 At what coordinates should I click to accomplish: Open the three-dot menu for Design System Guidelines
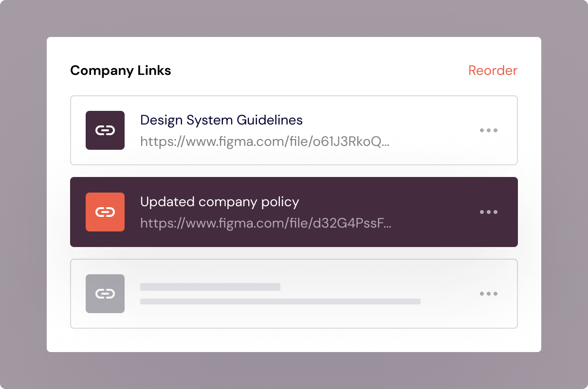[x=488, y=130]
